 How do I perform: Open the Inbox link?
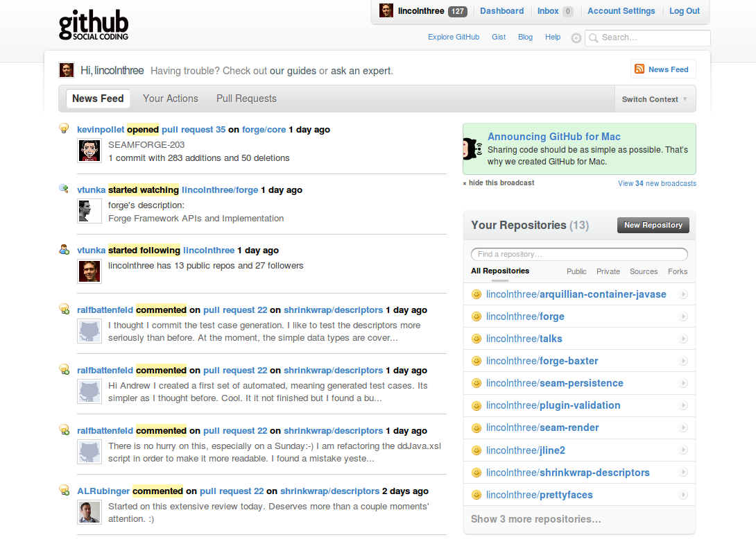548,10
